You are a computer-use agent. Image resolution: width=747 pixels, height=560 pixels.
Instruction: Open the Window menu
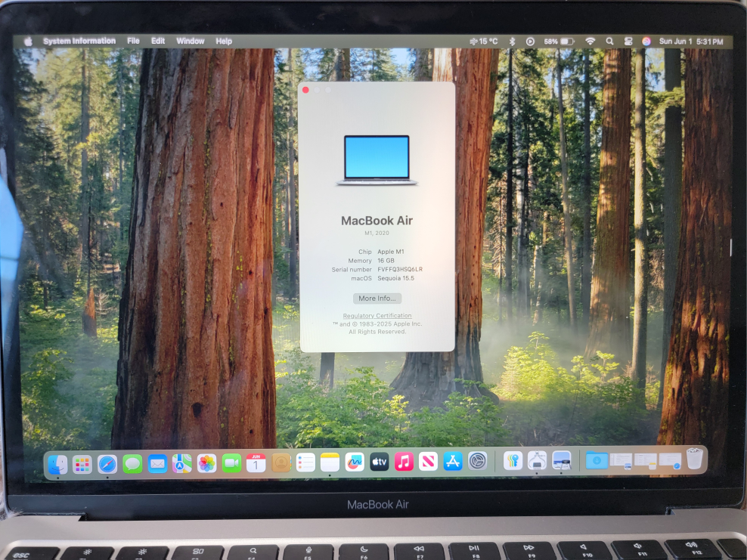[x=190, y=41]
